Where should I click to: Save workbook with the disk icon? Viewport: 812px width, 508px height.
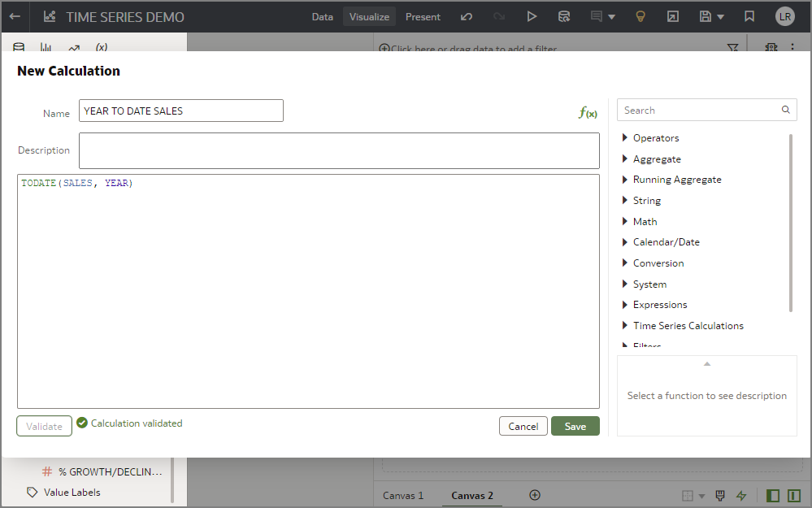click(706, 16)
